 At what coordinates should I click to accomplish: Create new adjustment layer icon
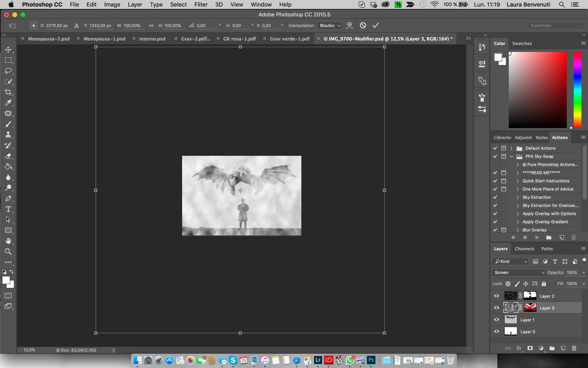(x=541, y=348)
